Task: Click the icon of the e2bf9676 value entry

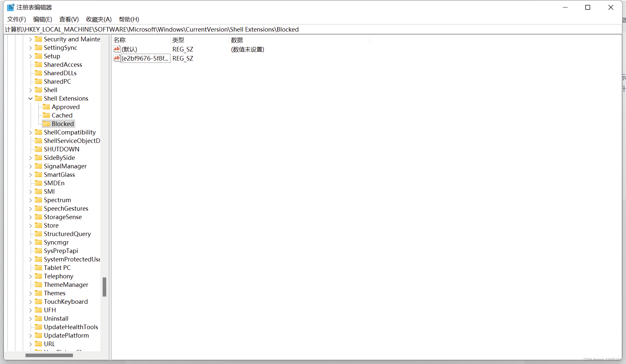Action: pos(117,58)
